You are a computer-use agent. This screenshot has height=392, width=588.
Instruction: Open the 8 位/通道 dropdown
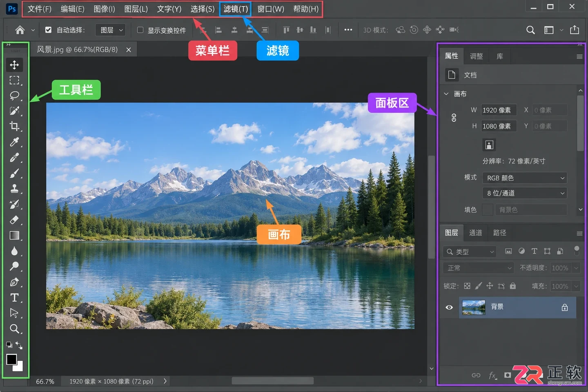coord(525,193)
